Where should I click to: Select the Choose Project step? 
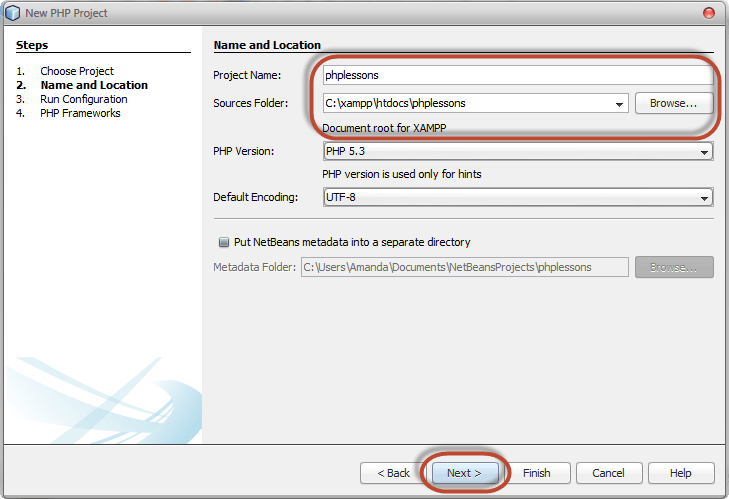click(77, 71)
